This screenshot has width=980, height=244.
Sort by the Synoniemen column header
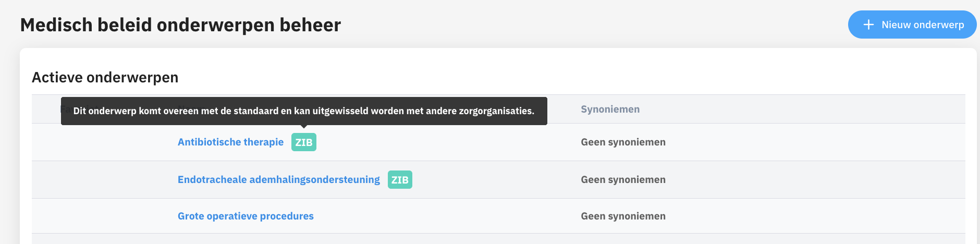[610, 109]
